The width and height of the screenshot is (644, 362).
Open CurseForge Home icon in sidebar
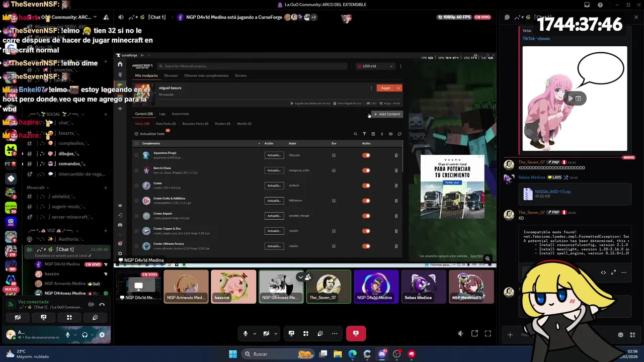[120, 64]
